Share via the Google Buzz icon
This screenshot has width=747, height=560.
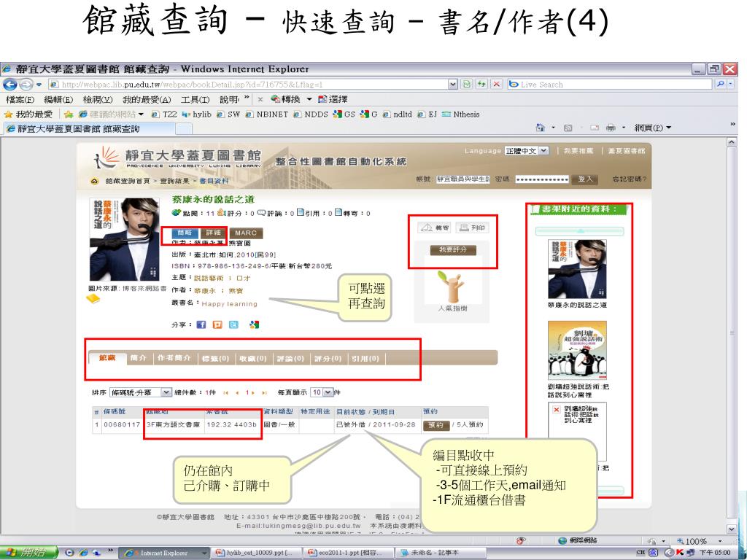click(254, 324)
